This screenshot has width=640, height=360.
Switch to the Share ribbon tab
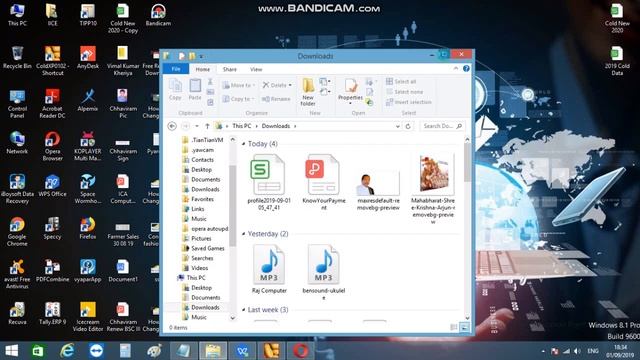click(x=230, y=69)
